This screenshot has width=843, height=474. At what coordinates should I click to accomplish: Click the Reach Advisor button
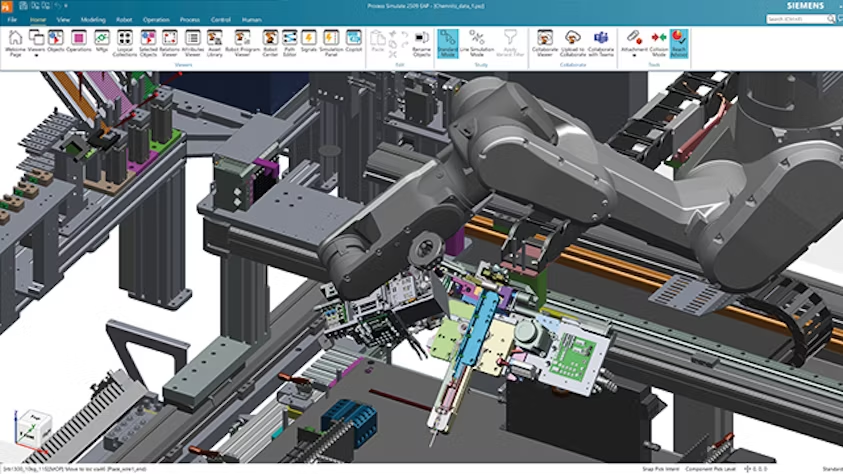tap(679, 41)
